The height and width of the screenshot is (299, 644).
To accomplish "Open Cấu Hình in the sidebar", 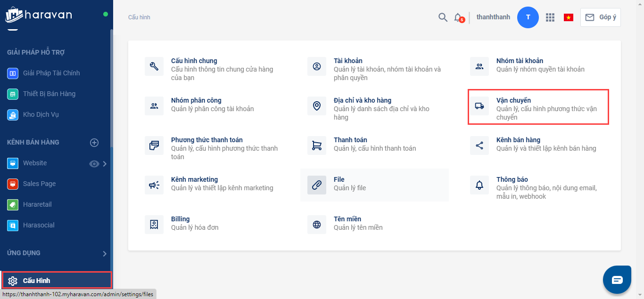I will click(x=37, y=281).
